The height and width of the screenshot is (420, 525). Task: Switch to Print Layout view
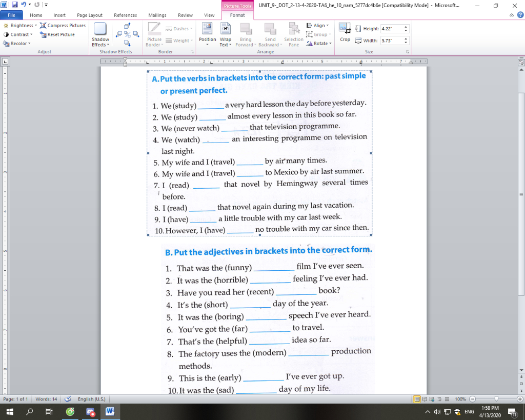click(417, 399)
